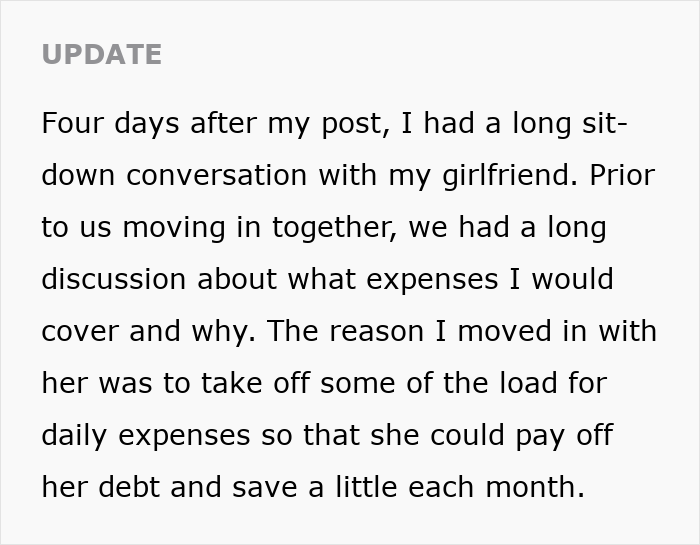Click the word "Prior"

click(621, 175)
